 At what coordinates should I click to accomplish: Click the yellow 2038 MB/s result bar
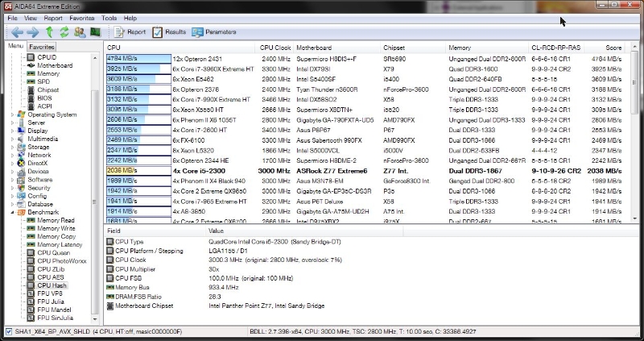[138, 171]
